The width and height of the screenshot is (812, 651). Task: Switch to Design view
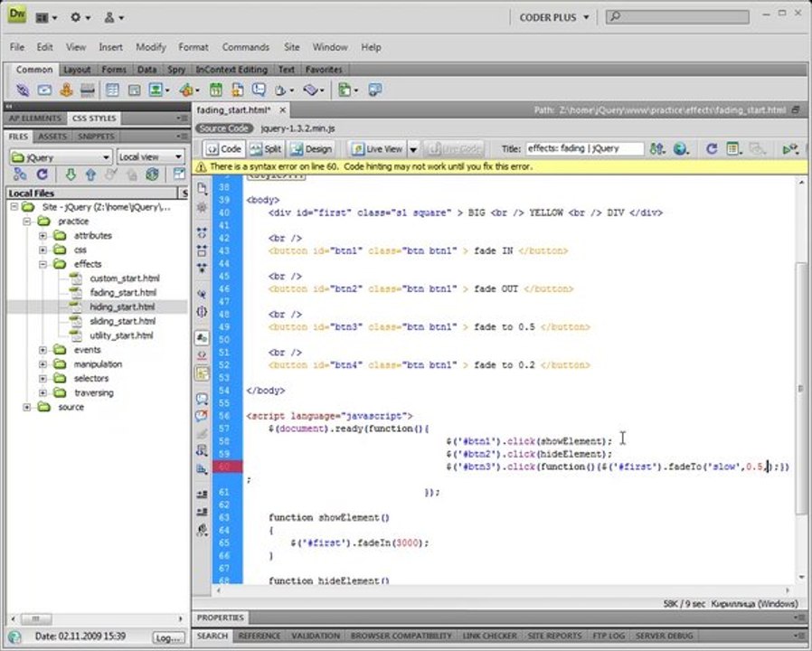pyautogui.click(x=311, y=149)
